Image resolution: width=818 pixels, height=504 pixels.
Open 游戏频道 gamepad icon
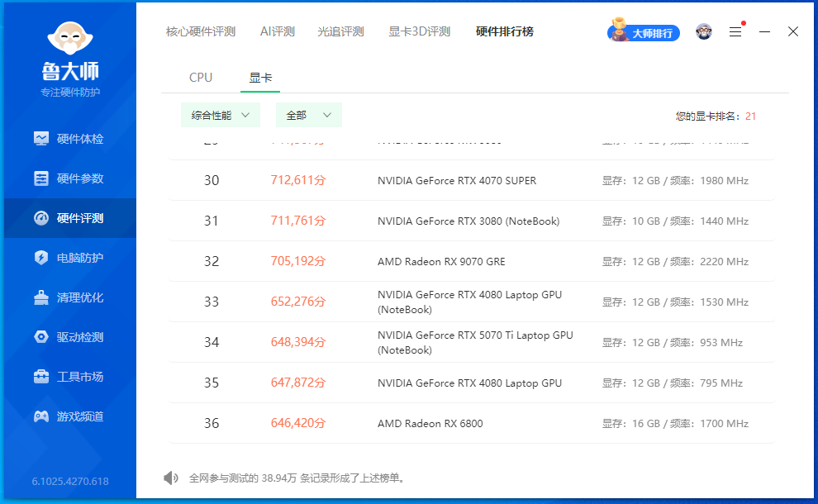pos(41,416)
